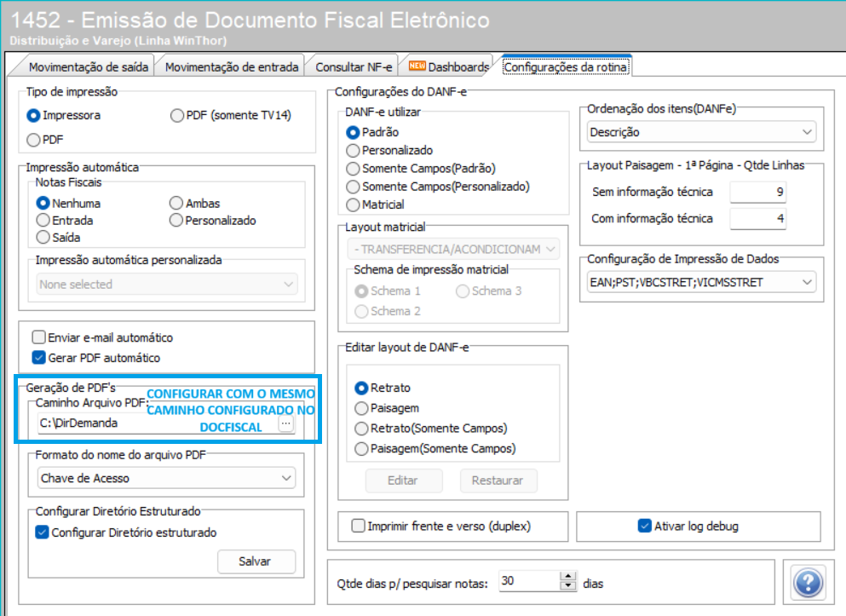Open the Consultar NF-e tab

click(x=354, y=66)
